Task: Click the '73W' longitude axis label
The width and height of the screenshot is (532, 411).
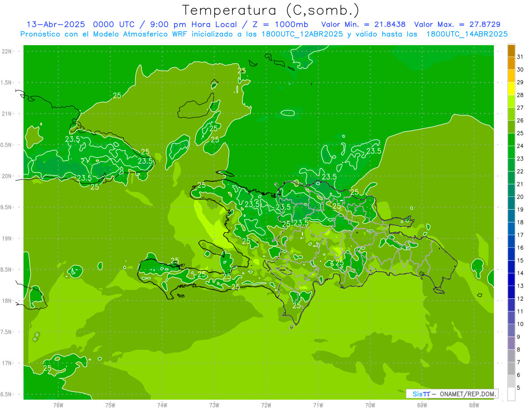Action: [x=214, y=405]
